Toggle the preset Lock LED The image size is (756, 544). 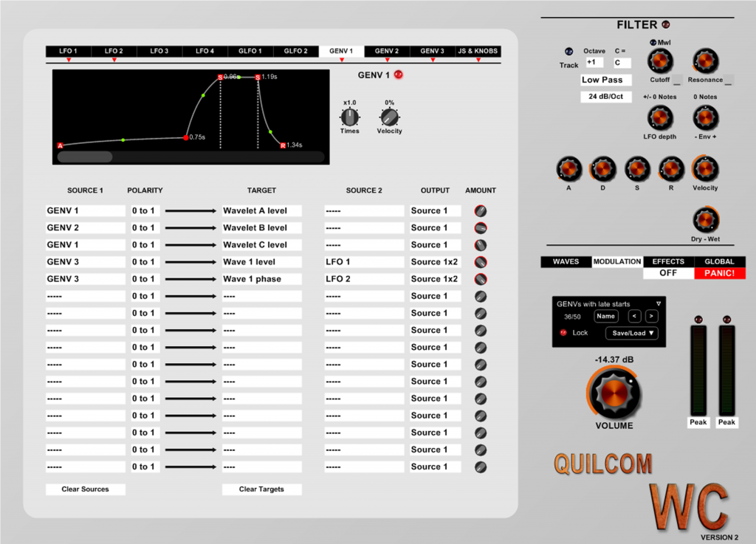point(563,333)
